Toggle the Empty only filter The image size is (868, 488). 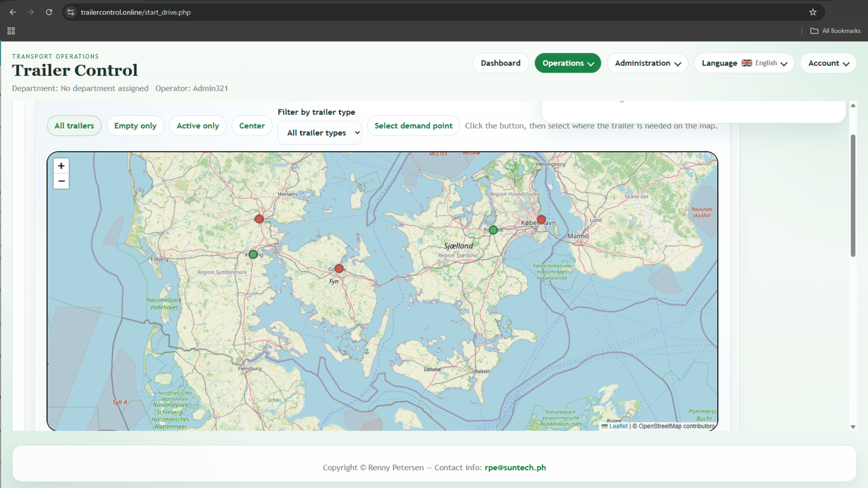pos(135,126)
